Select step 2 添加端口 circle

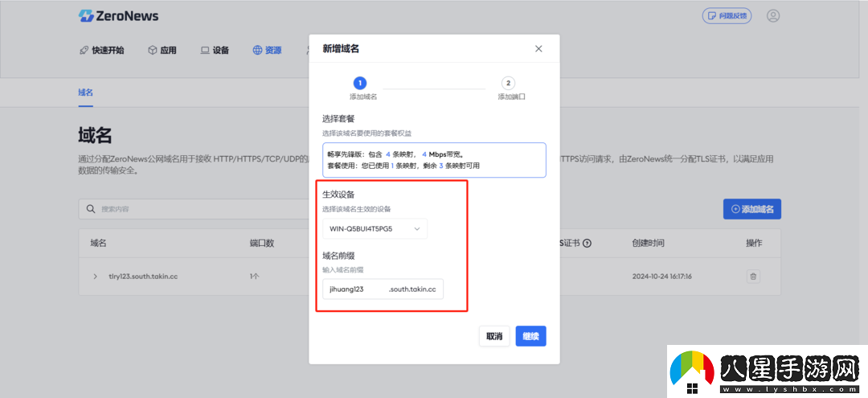pyautogui.click(x=508, y=83)
